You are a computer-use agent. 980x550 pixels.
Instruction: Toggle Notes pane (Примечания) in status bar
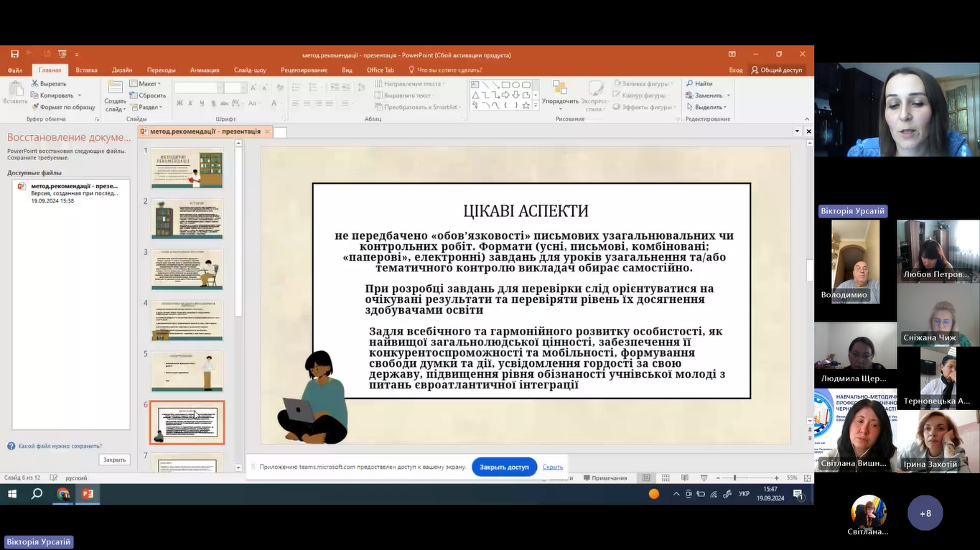coord(605,478)
